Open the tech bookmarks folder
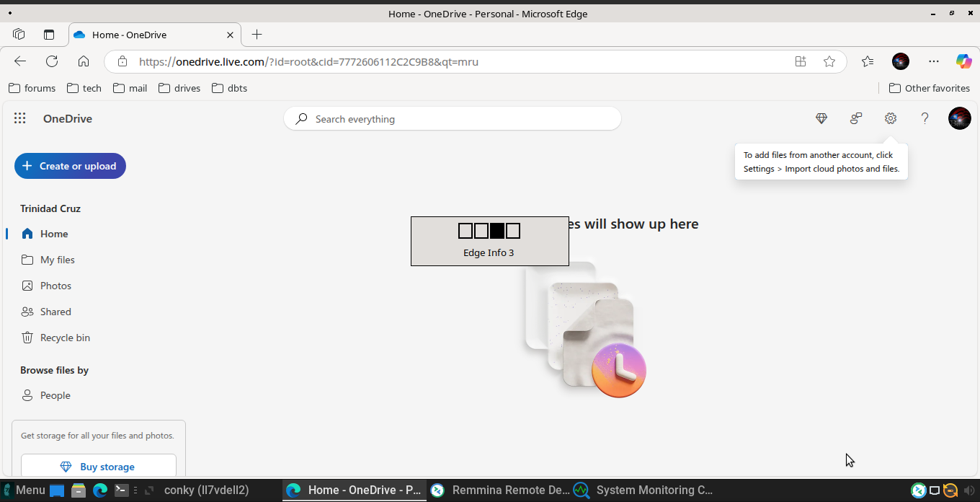980x502 pixels. tap(84, 88)
